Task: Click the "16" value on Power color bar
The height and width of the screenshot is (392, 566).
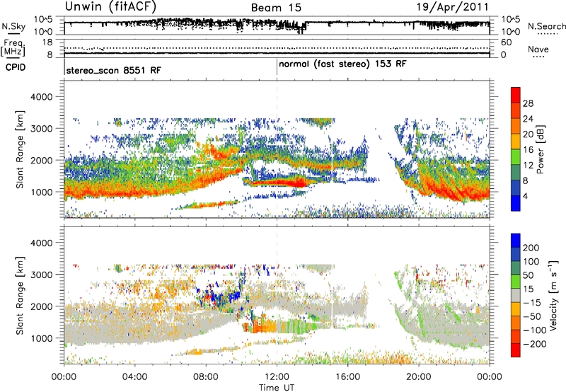Action: 528,150
